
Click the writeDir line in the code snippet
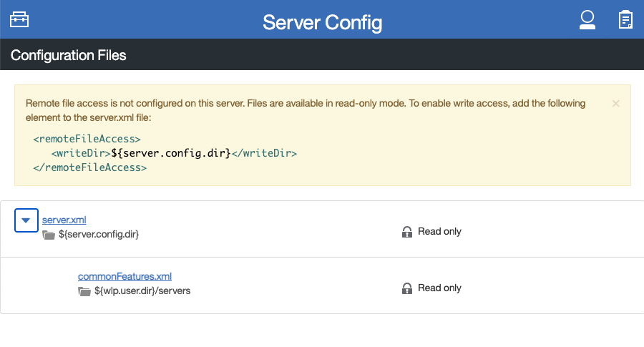click(173, 153)
